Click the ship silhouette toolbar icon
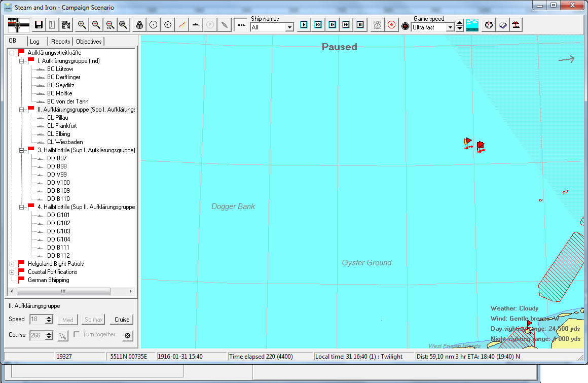Image resolution: width=588 pixels, height=383 pixels. (196, 25)
